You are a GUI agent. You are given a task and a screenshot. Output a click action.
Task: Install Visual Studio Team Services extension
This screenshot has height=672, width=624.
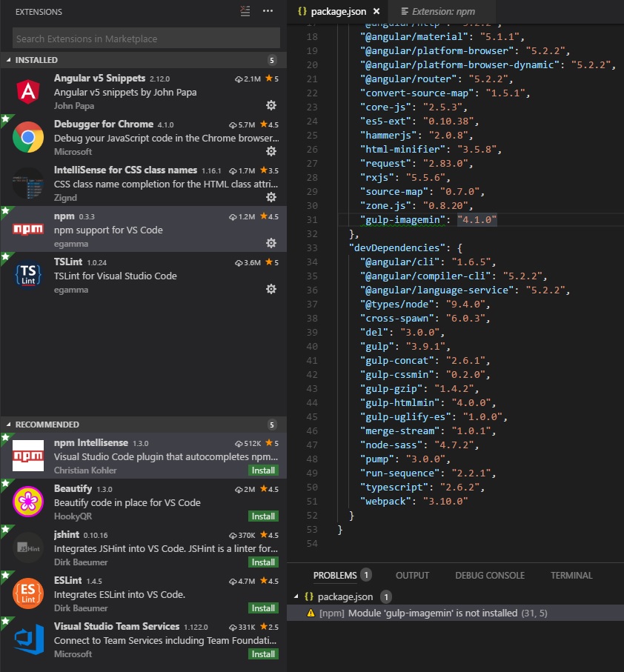tap(263, 654)
